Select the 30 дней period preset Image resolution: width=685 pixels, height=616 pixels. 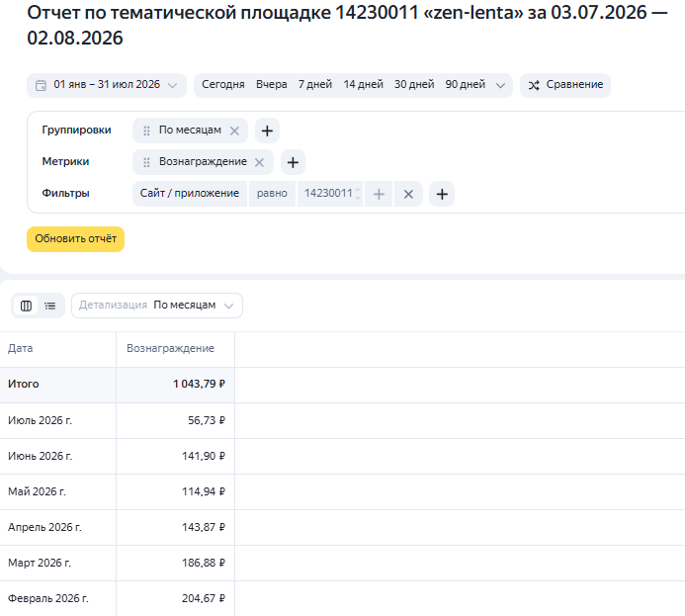coord(414,84)
